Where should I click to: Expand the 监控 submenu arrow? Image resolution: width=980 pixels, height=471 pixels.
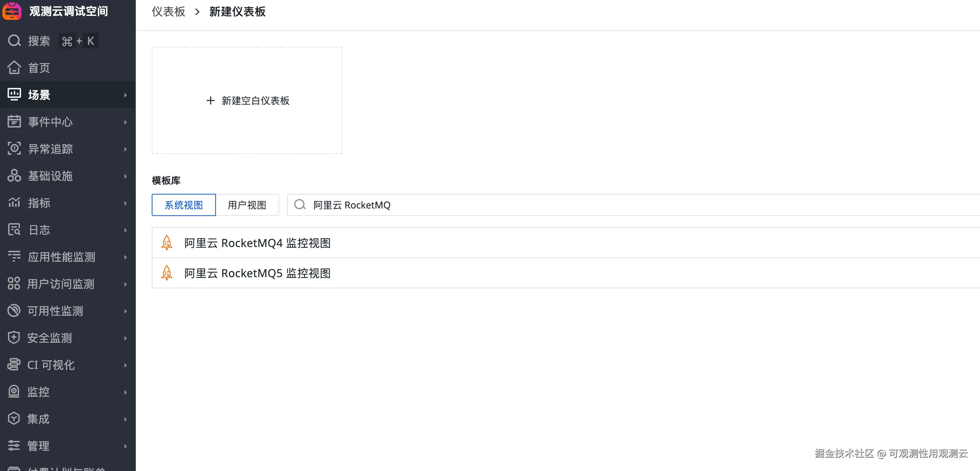pyautogui.click(x=125, y=392)
